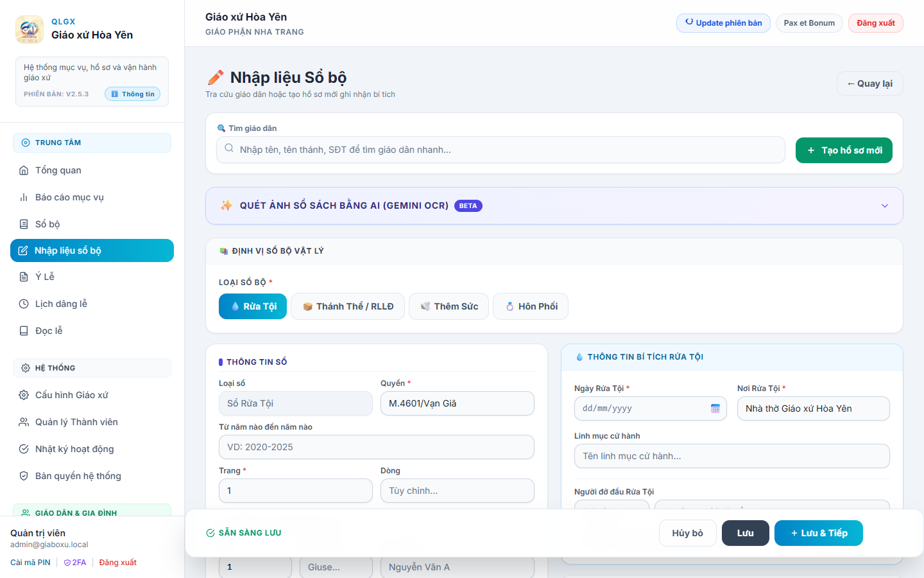
Task: Open the Nhập liệu sổ bộ menu item
Action: [x=92, y=250]
